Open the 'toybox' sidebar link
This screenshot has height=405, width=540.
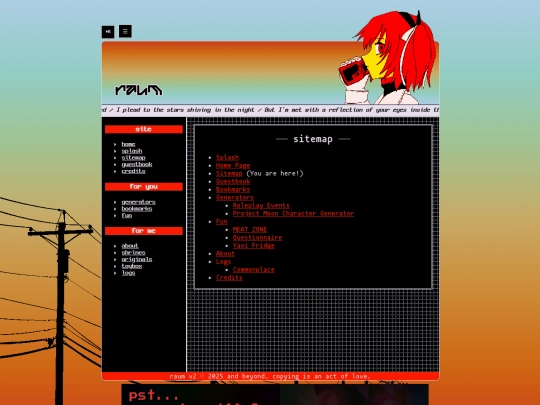(132, 266)
